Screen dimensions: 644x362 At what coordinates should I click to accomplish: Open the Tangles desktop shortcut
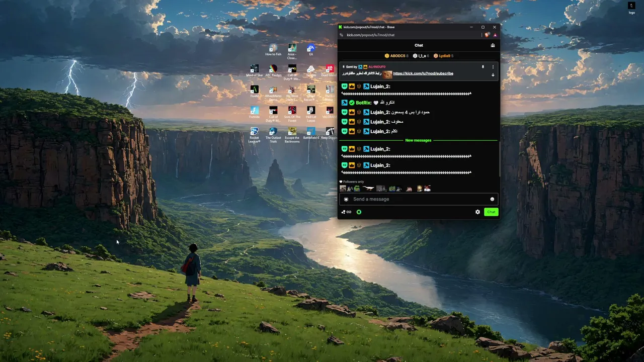click(311, 71)
